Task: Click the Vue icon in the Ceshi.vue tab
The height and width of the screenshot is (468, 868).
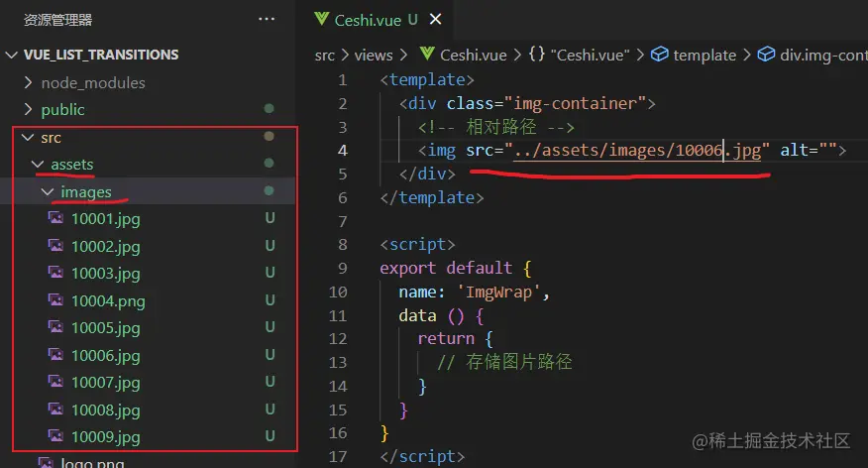Action: pos(322,20)
